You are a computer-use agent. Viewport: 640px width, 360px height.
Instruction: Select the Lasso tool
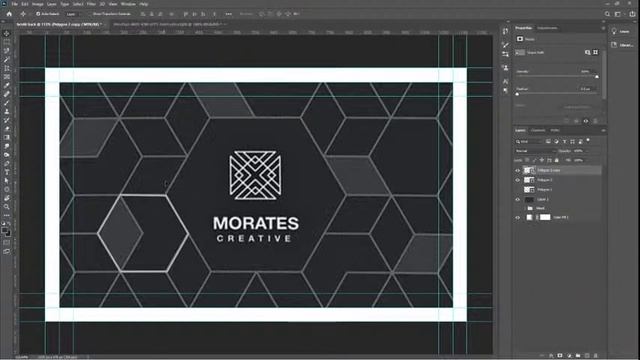tap(7, 51)
